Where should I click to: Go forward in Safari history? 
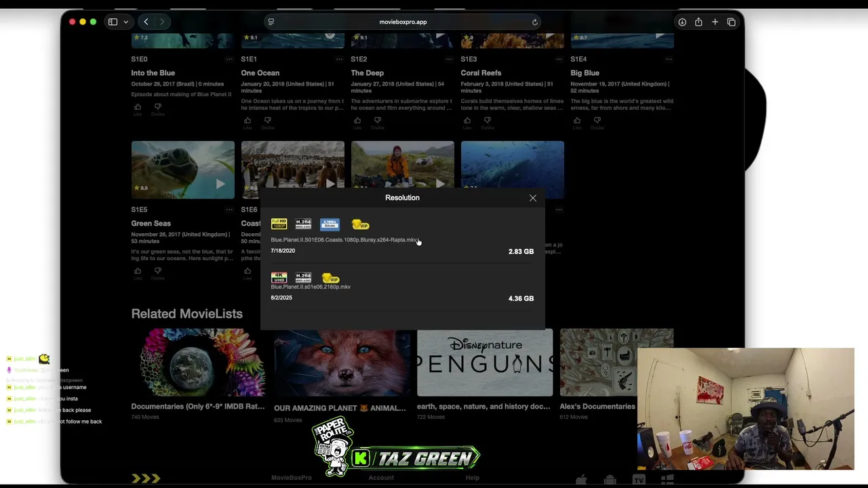161,22
